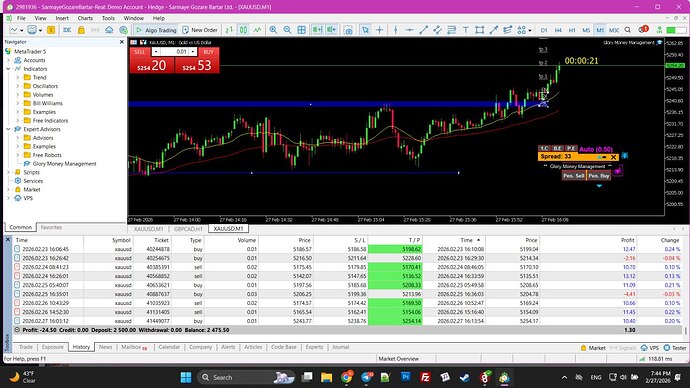Click the connection status bars indicator
Image resolution: width=690 pixels, height=388 pixels.
tap(642, 359)
